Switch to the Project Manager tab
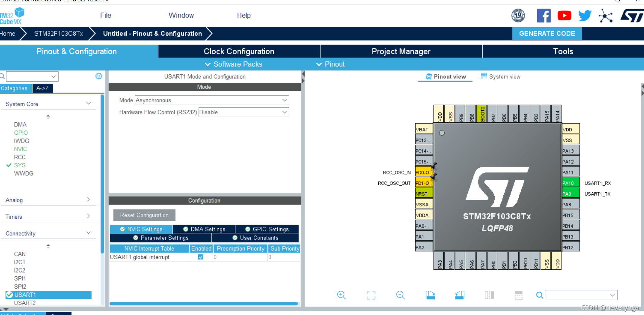 [x=401, y=51]
